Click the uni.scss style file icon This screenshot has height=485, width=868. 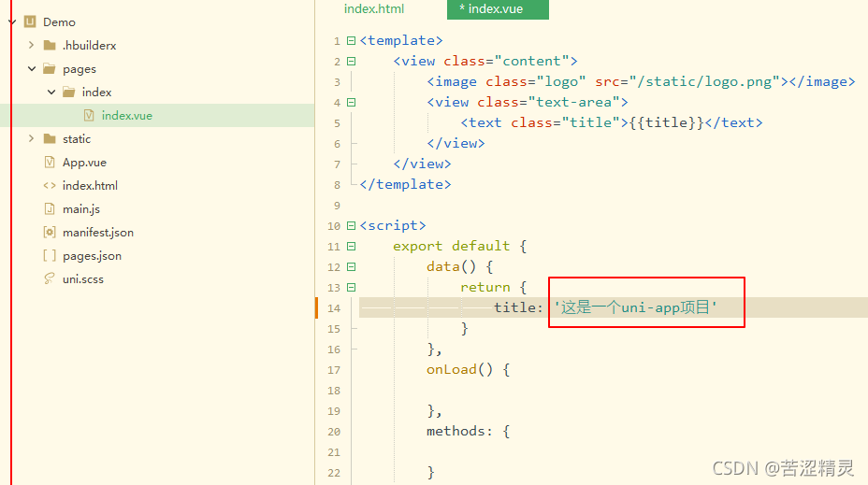(x=50, y=278)
